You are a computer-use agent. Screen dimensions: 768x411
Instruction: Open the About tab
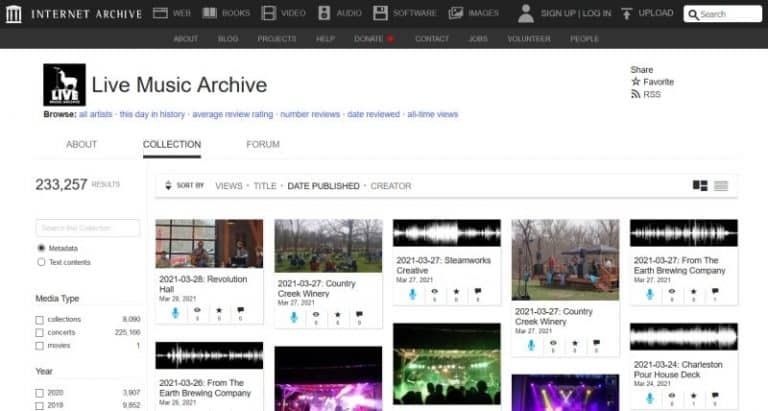(x=81, y=145)
